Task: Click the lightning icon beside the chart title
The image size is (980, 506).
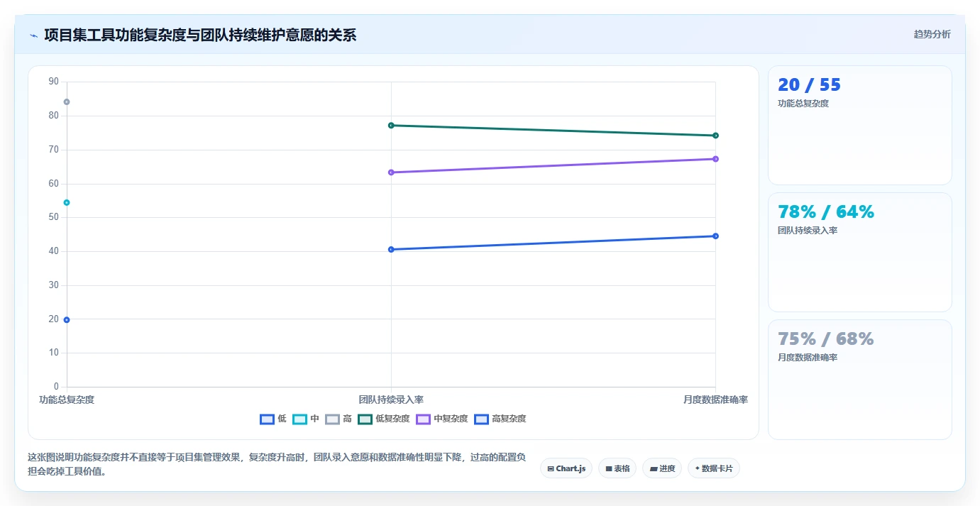Action: (x=33, y=35)
